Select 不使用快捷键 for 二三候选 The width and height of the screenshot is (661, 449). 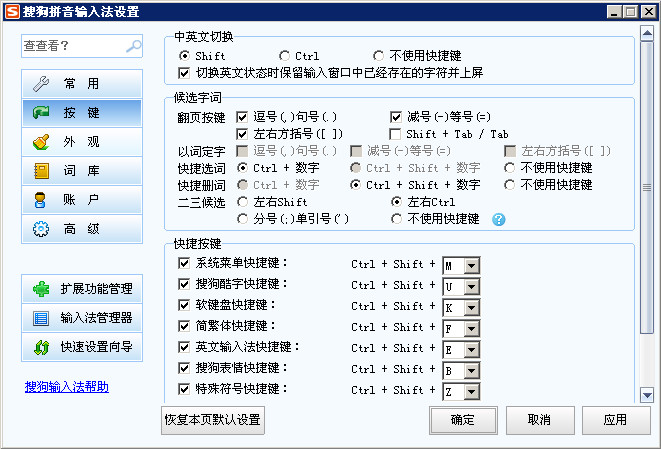[396, 219]
